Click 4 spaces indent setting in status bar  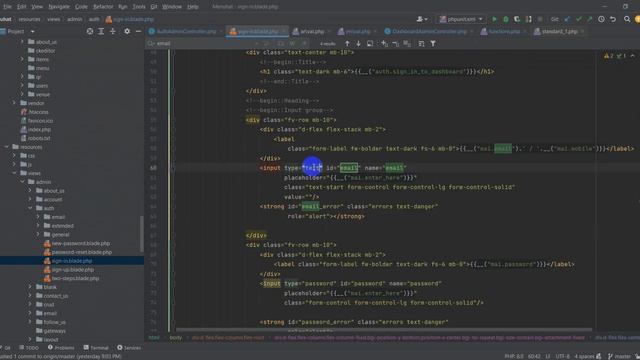pyautogui.click(x=584, y=356)
